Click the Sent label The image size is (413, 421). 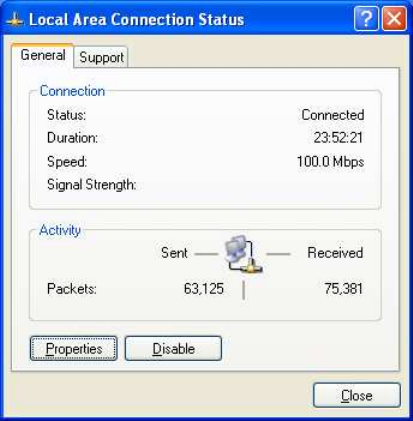pyautogui.click(x=174, y=253)
